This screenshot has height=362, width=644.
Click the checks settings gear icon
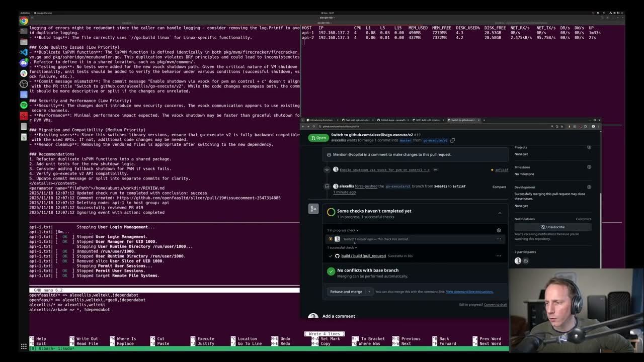pyautogui.click(x=499, y=230)
